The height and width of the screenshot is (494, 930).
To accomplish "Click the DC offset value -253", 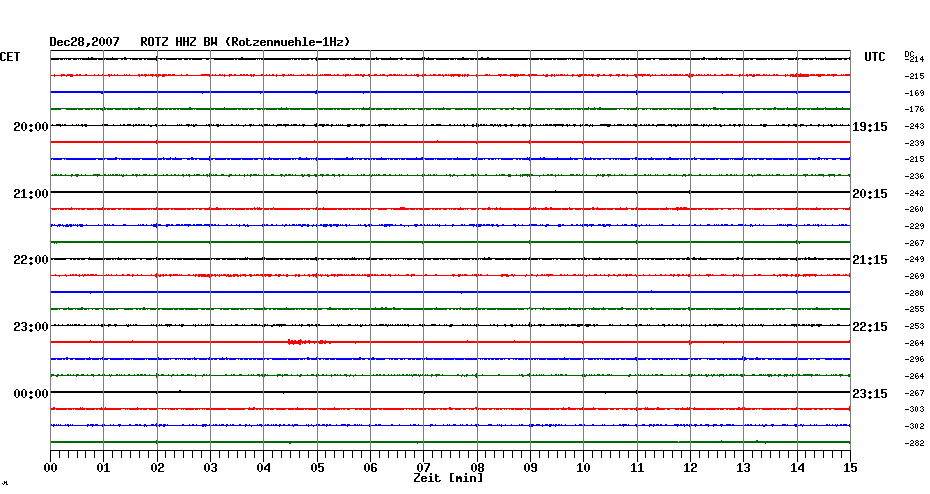I will click(914, 327).
